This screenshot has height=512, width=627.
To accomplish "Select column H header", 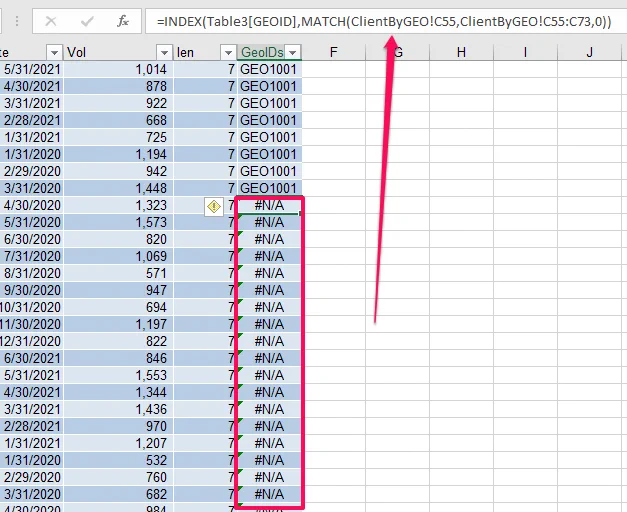I will (x=461, y=52).
